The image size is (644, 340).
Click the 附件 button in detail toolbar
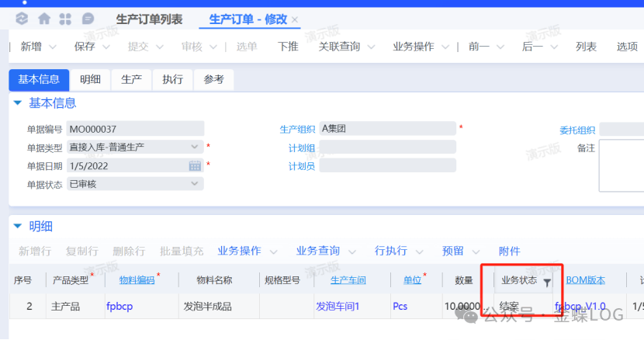coord(509,251)
